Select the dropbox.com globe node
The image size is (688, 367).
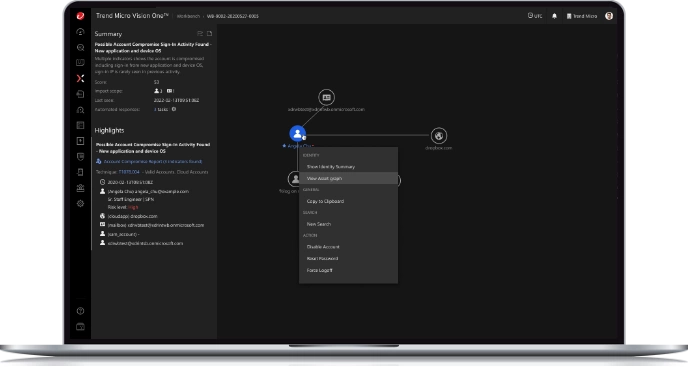[438, 136]
